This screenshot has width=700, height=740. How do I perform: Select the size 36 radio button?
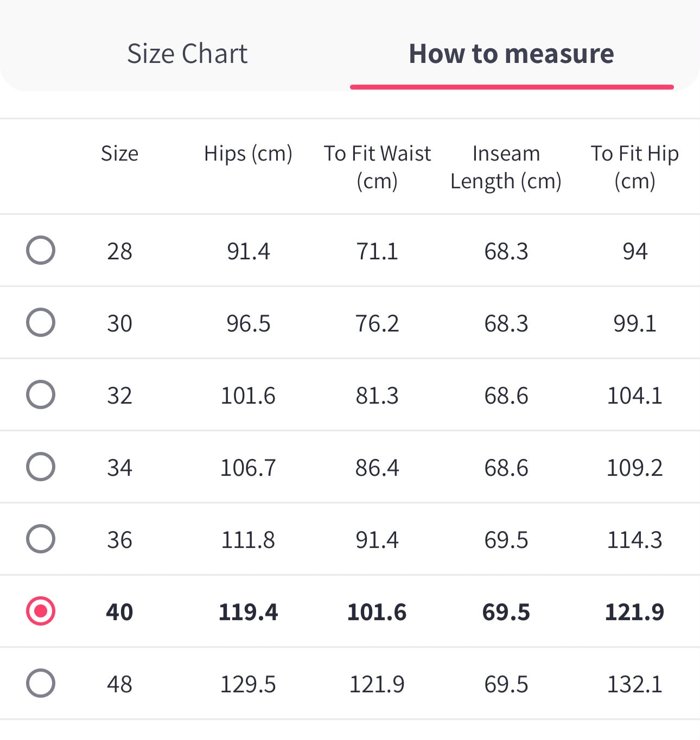pos(41,539)
